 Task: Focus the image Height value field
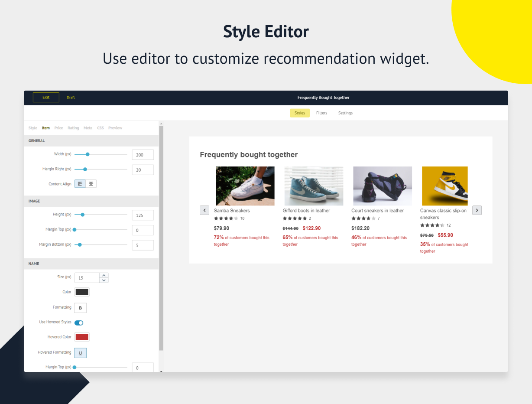[x=143, y=215]
